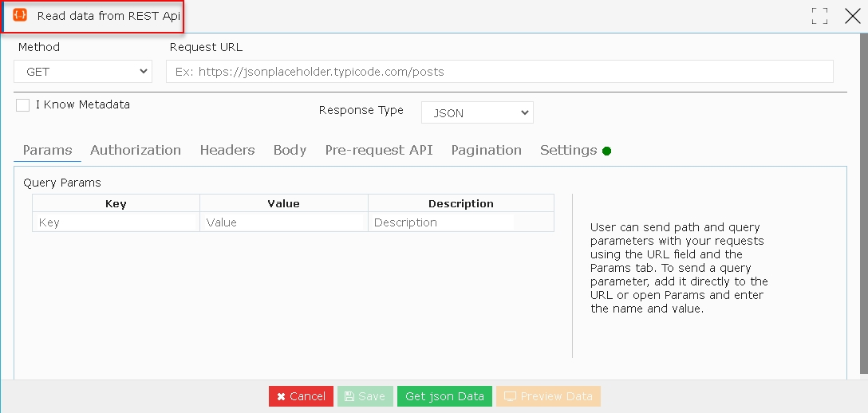Click the query param Value cell
The image size is (868, 413).
point(284,222)
